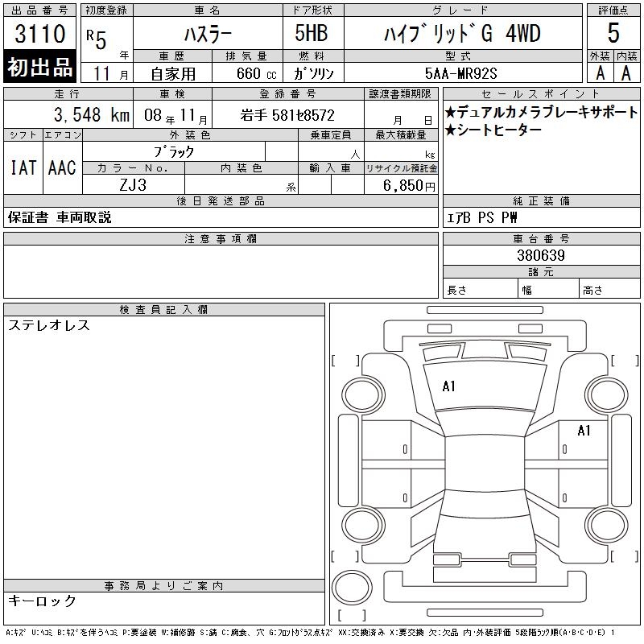644x644 pixels.
Task: Click model code 5AA-MR92S
Action: click(x=460, y=73)
